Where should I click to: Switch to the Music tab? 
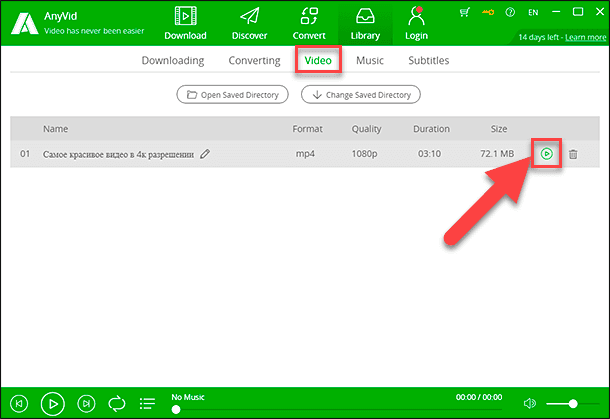coord(370,60)
